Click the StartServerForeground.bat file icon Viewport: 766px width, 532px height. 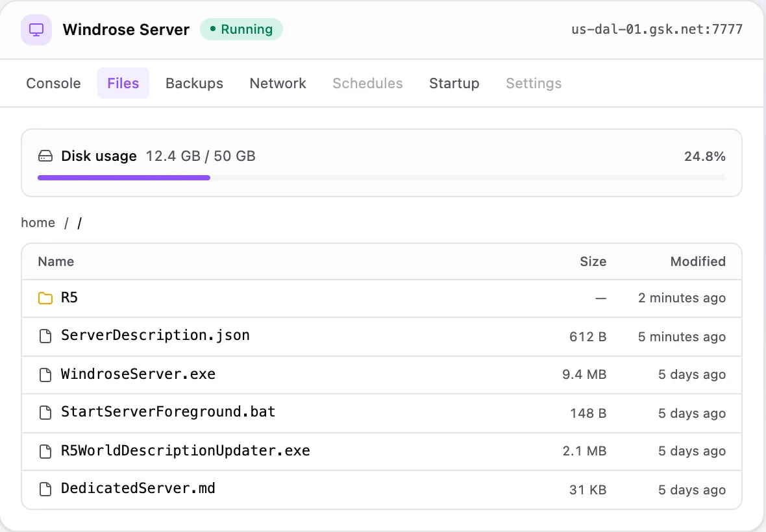(x=45, y=413)
